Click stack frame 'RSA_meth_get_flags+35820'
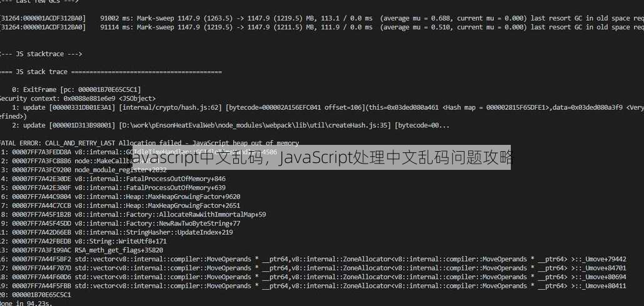The image size is (644, 306). coord(119,250)
